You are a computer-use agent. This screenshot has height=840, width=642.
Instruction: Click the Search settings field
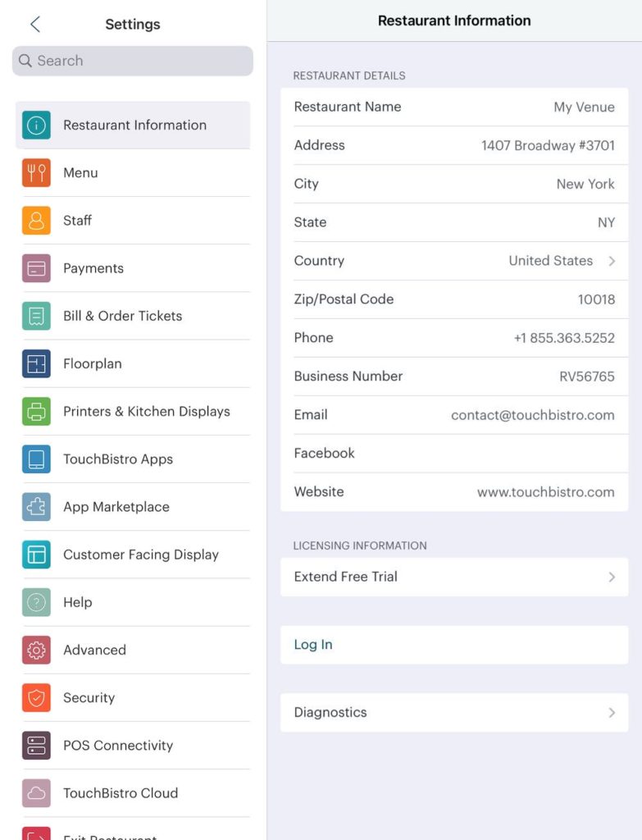(132, 61)
